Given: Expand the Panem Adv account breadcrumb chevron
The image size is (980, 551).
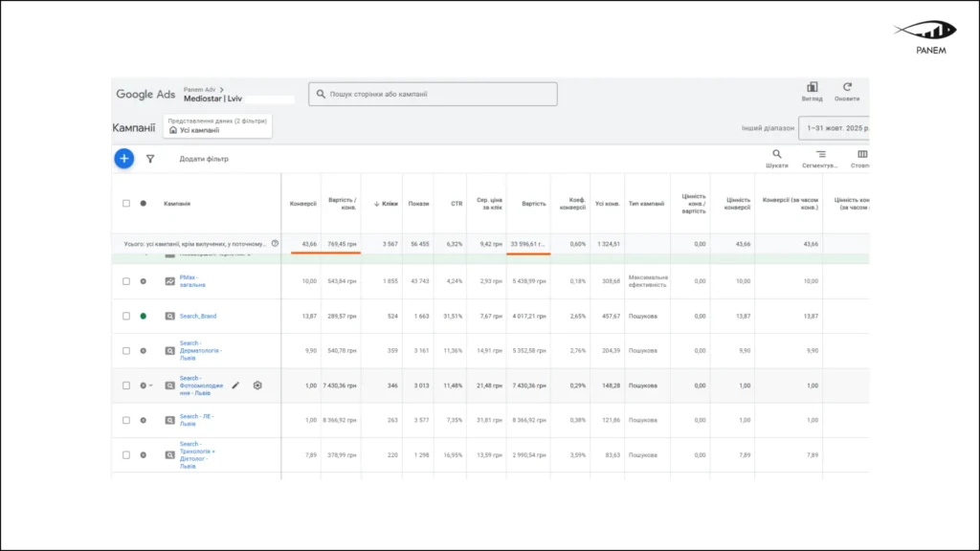Looking at the screenshot, I should [x=221, y=89].
